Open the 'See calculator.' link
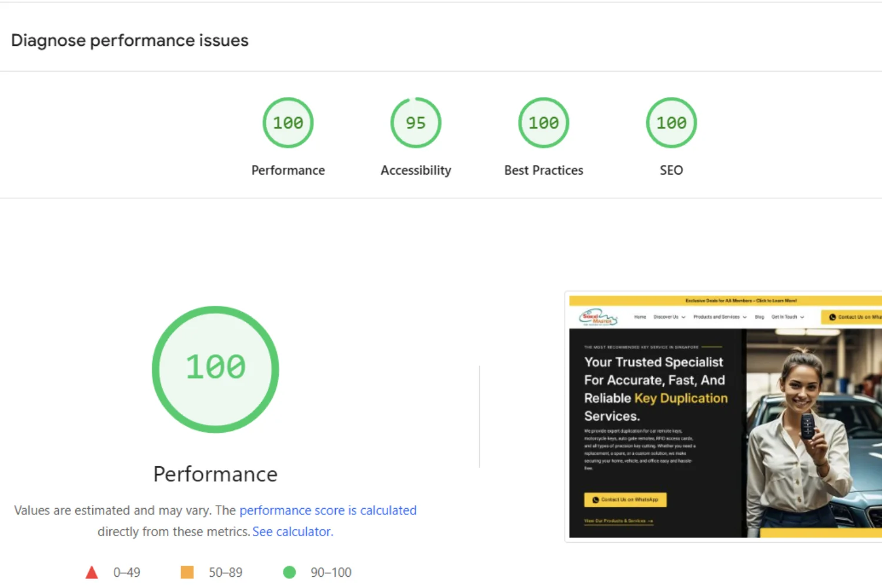 [x=293, y=532]
